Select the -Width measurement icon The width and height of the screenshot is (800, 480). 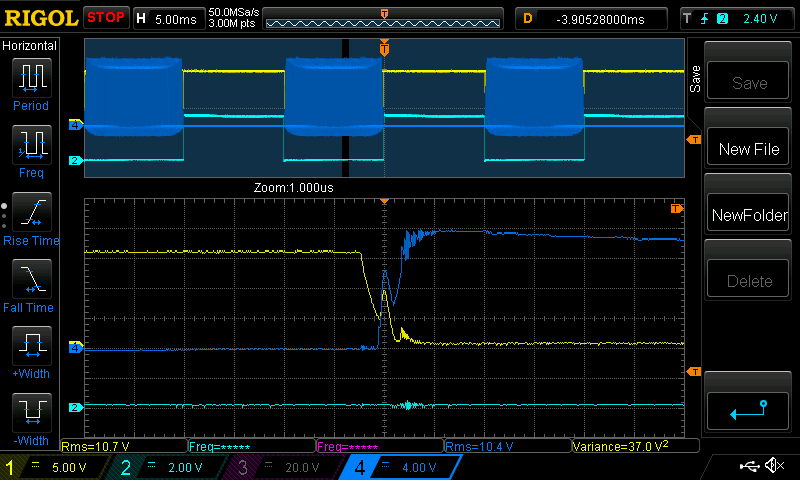[x=31, y=412]
